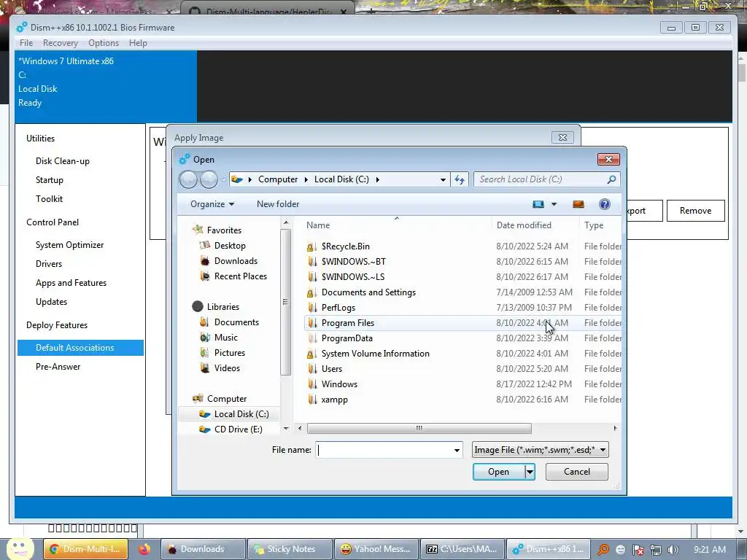The height and width of the screenshot is (560, 747).
Task: Select the Program Files folder name
Action: tap(348, 323)
